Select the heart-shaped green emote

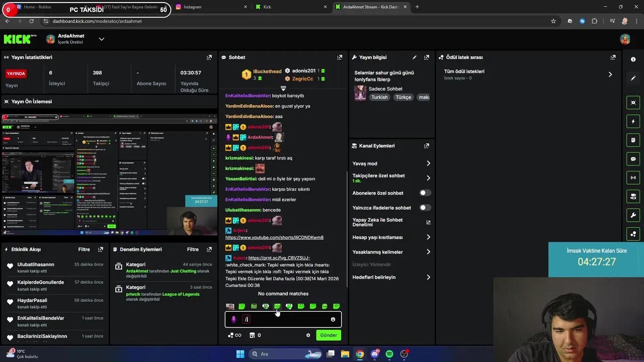click(x=289, y=306)
